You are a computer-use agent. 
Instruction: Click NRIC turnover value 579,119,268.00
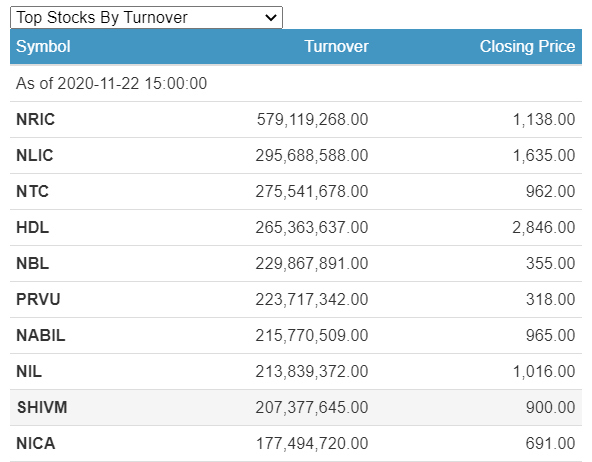313,119
